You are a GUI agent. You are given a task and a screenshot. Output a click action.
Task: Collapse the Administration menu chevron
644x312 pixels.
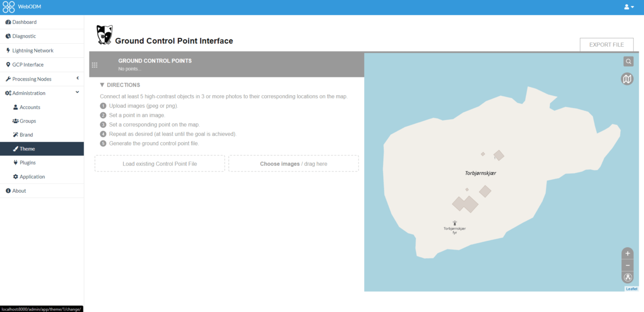tap(77, 92)
